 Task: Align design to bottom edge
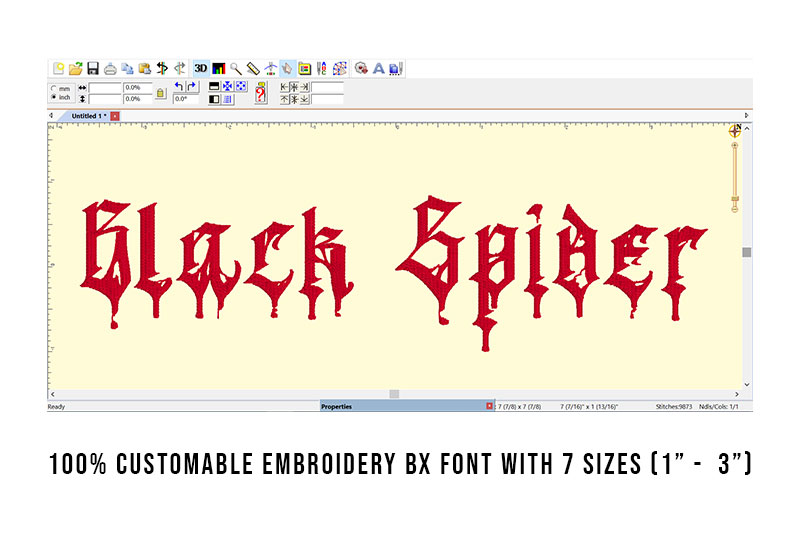click(305, 99)
